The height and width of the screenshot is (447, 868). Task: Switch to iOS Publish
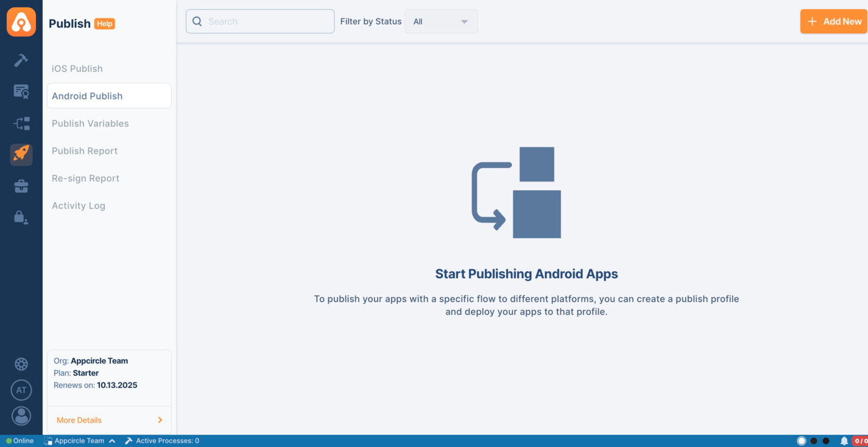coord(77,69)
